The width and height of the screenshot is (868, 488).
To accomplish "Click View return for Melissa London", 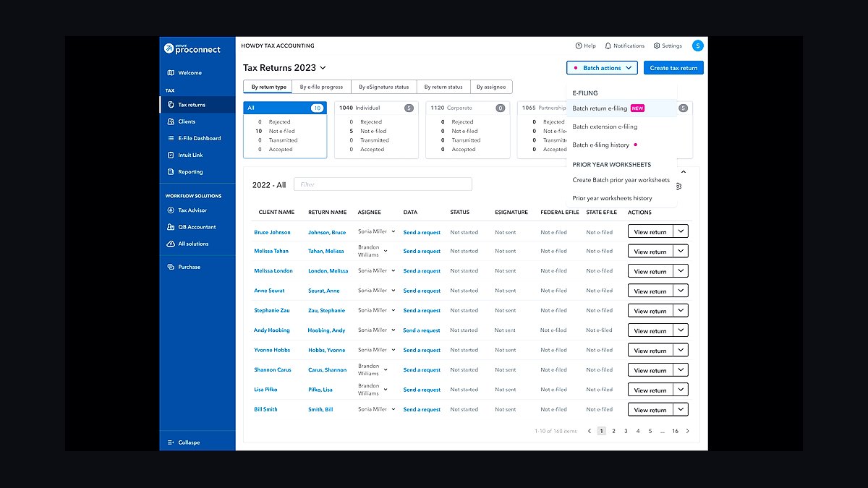I will coord(650,271).
